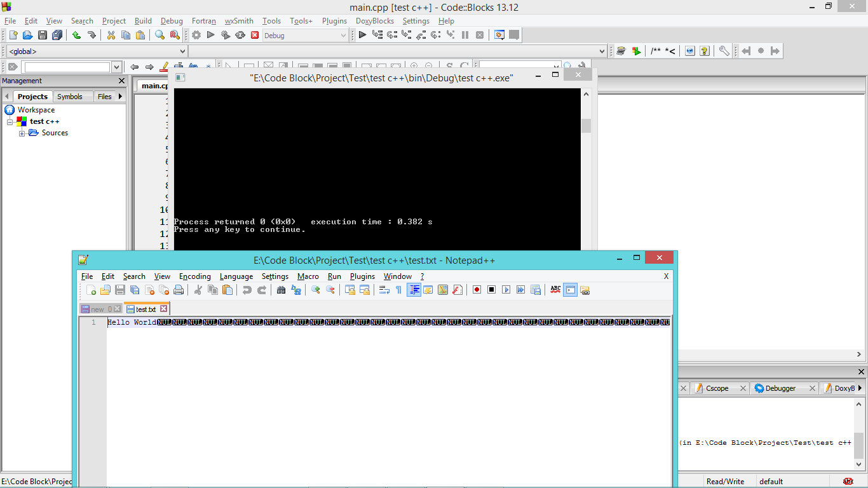This screenshot has width=868, height=488.
Task: Click the DoxyBlocks block comment /** icon
Action: pyautogui.click(x=655, y=51)
